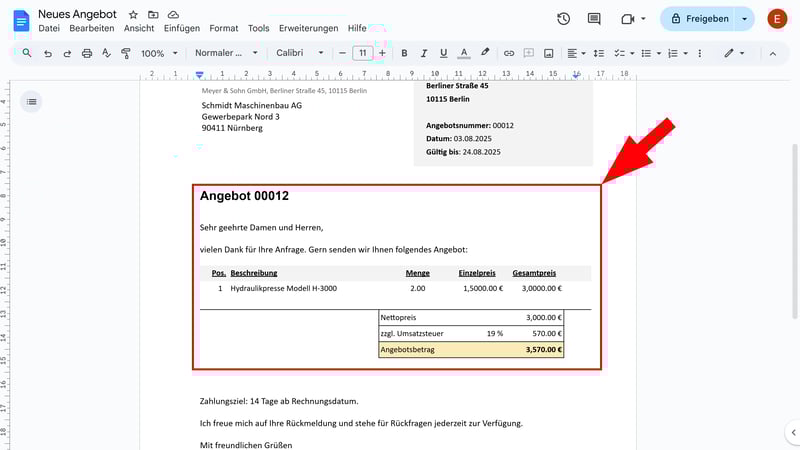Open the zoom 100% dropdown
The height and width of the screenshot is (450, 800).
[x=158, y=53]
